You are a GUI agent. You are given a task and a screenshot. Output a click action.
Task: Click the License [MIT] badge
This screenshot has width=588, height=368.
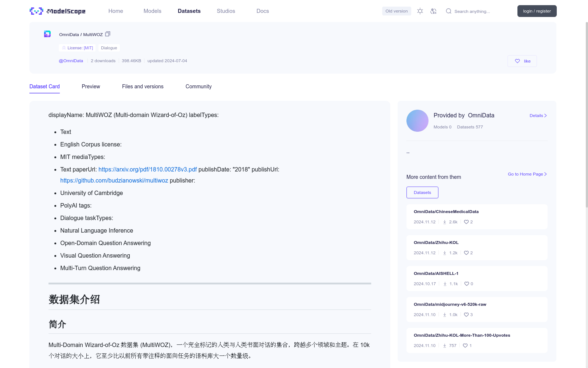pos(77,48)
